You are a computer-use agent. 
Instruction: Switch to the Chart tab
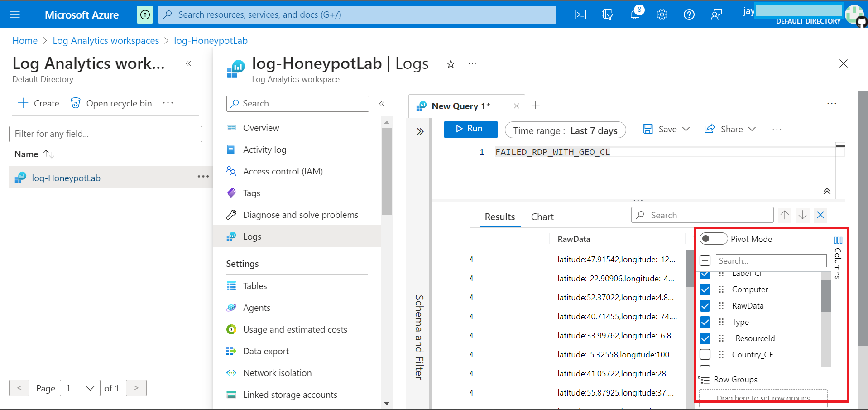point(542,217)
